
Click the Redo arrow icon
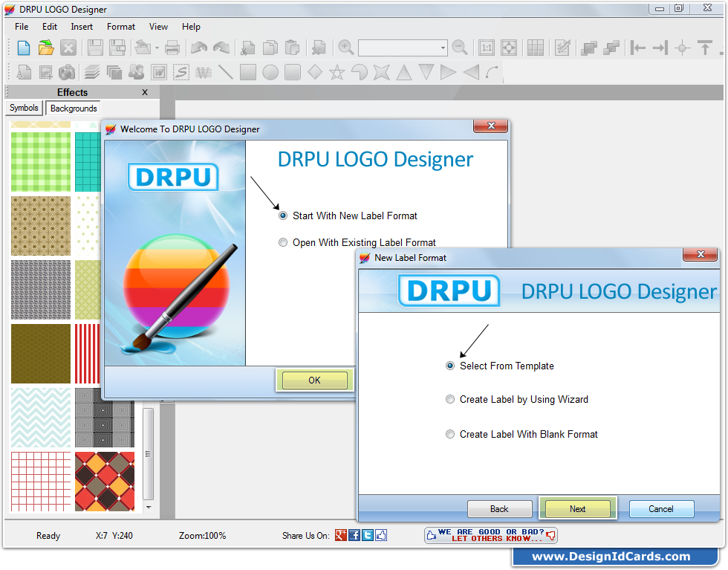click(221, 48)
